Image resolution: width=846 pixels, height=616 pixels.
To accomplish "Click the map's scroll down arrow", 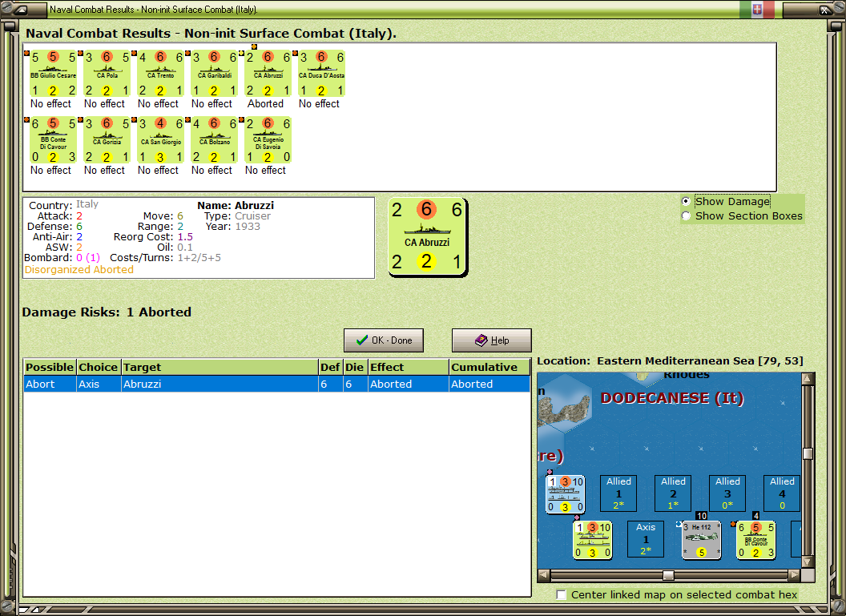I will [x=808, y=562].
